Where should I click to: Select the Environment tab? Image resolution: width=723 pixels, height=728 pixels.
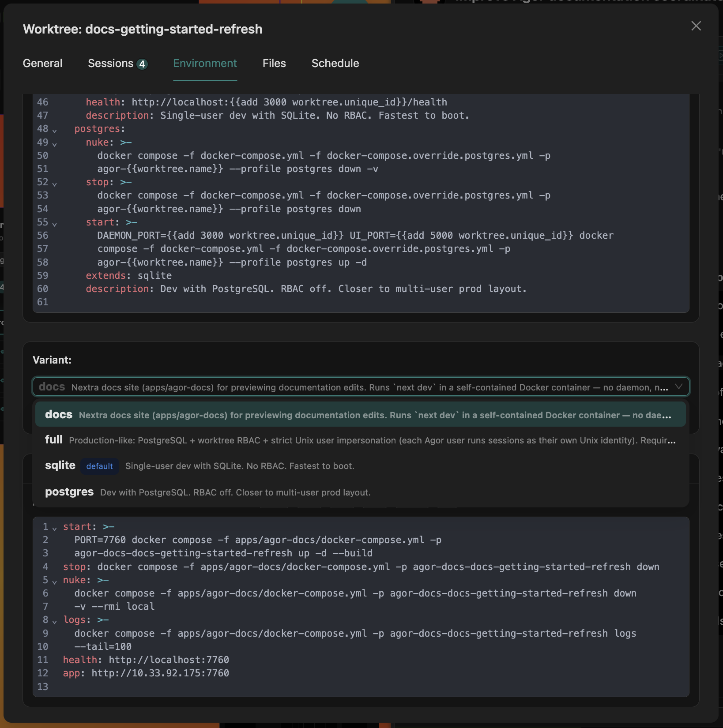click(205, 63)
